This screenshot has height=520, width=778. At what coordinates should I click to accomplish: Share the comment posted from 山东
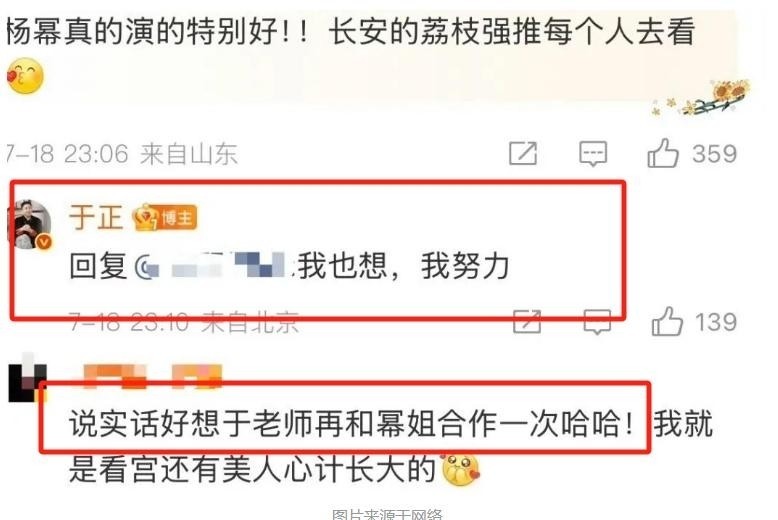523,153
